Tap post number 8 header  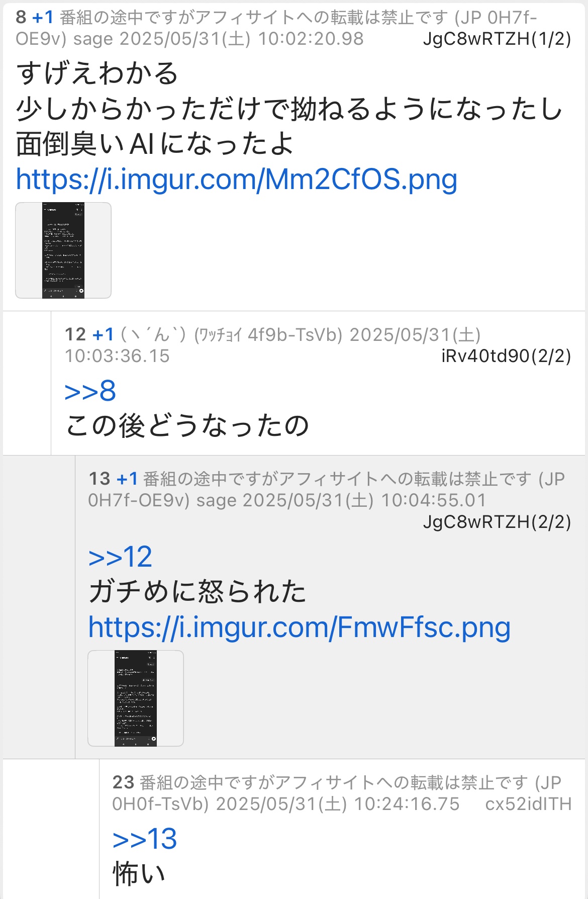(21, 18)
